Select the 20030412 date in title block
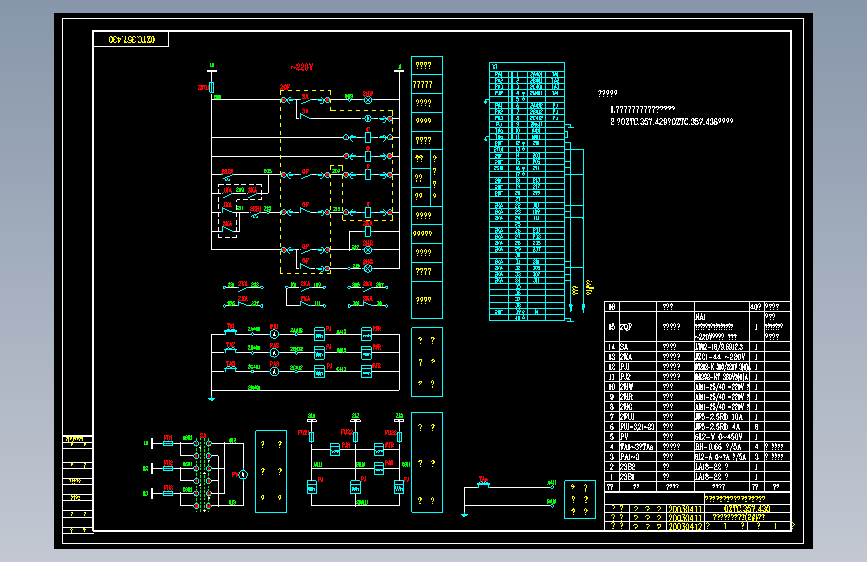867x562 pixels. tap(685, 526)
